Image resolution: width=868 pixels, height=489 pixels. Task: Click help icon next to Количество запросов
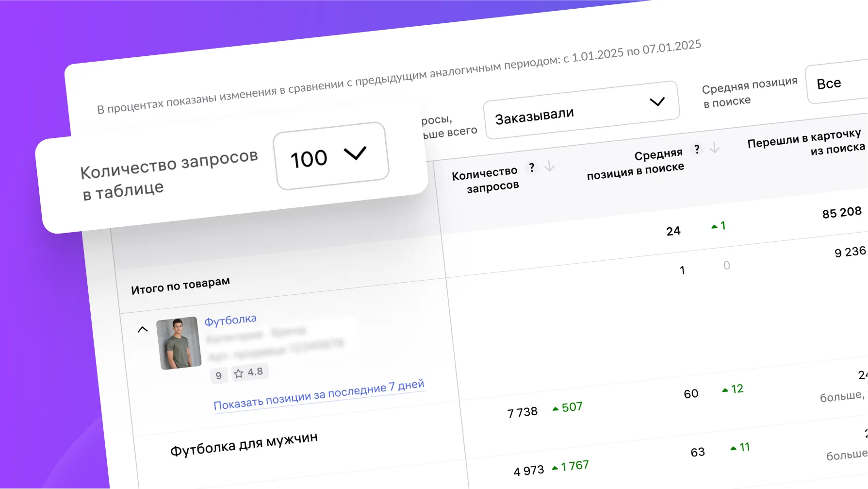coord(532,168)
